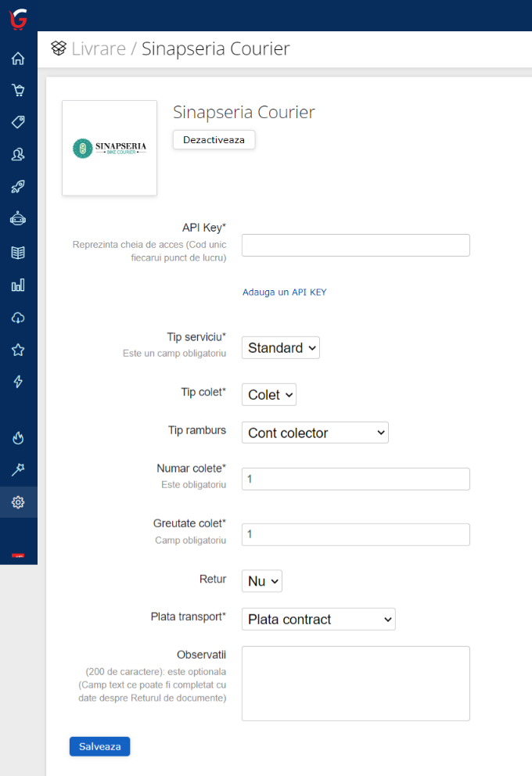532x776 pixels.
Task: Open the robot automation icon
Action: [x=18, y=219]
